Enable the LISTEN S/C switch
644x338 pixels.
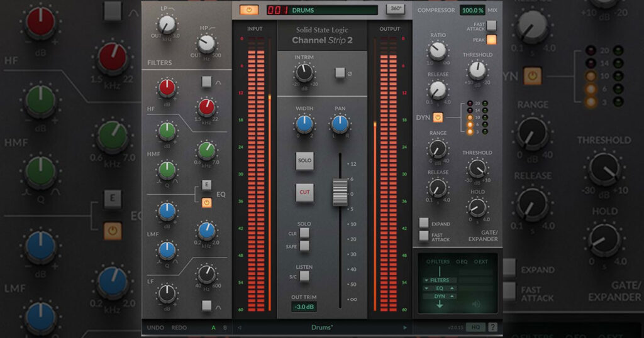(304, 276)
